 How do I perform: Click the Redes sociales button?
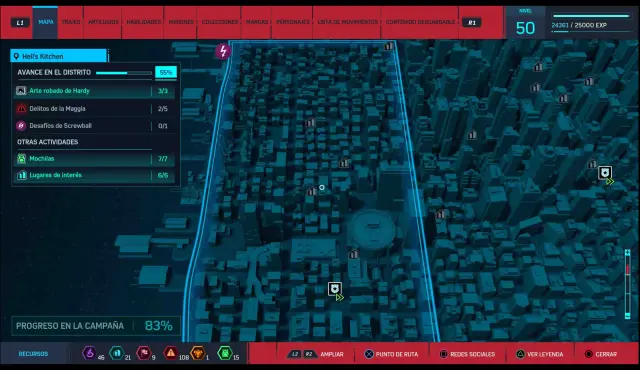pos(467,354)
